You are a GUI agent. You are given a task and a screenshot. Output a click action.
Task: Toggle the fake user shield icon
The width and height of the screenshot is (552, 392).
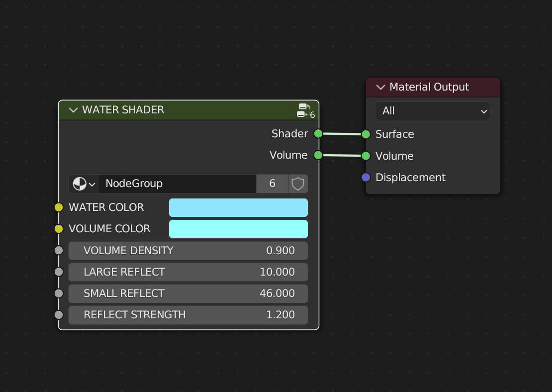298,184
